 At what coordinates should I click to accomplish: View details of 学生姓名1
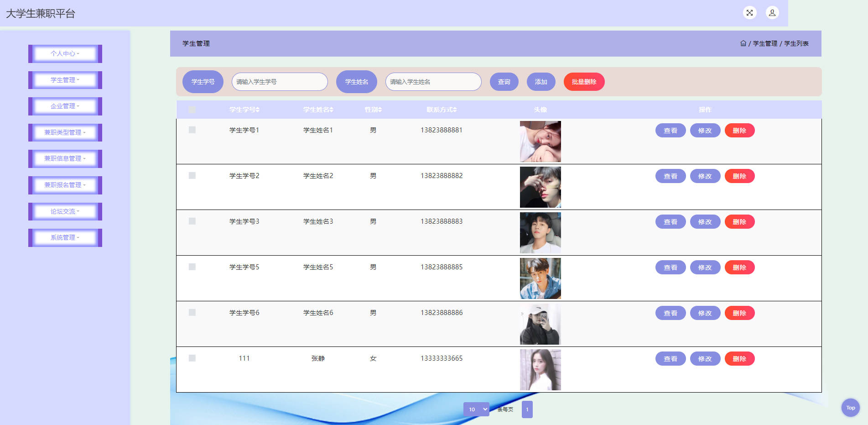point(670,131)
